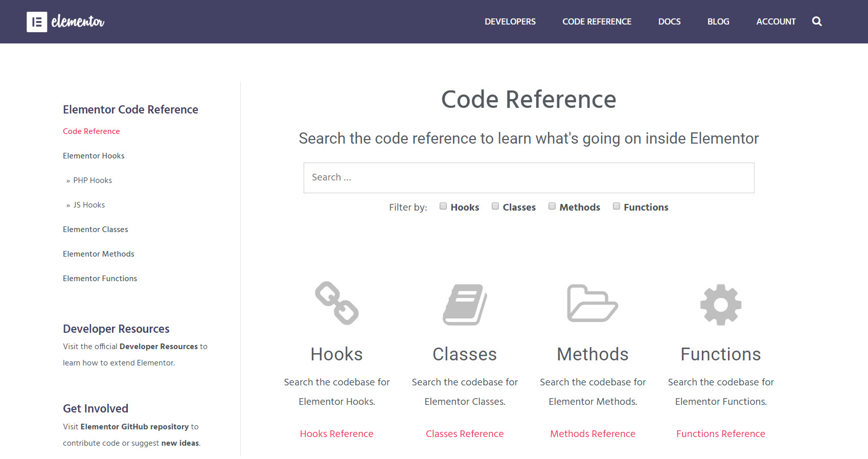Screen dimensions: 868x459
Task: Click the Developer Resources sidebar heading
Action: (116, 329)
